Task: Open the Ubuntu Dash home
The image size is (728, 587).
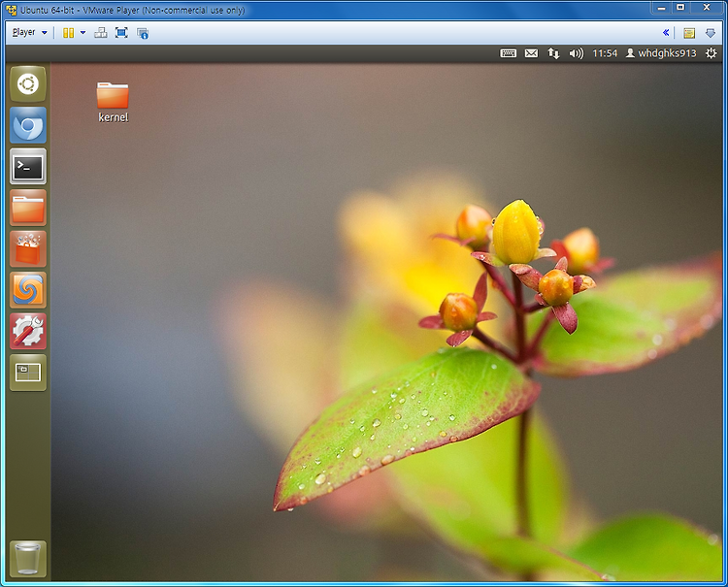Action: click(28, 84)
